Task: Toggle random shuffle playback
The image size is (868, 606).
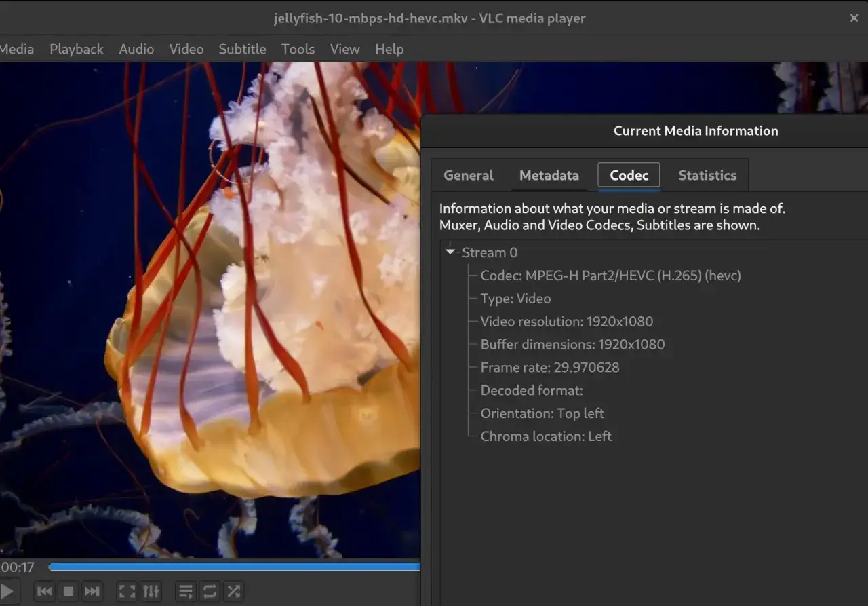Action: click(x=234, y=591)
